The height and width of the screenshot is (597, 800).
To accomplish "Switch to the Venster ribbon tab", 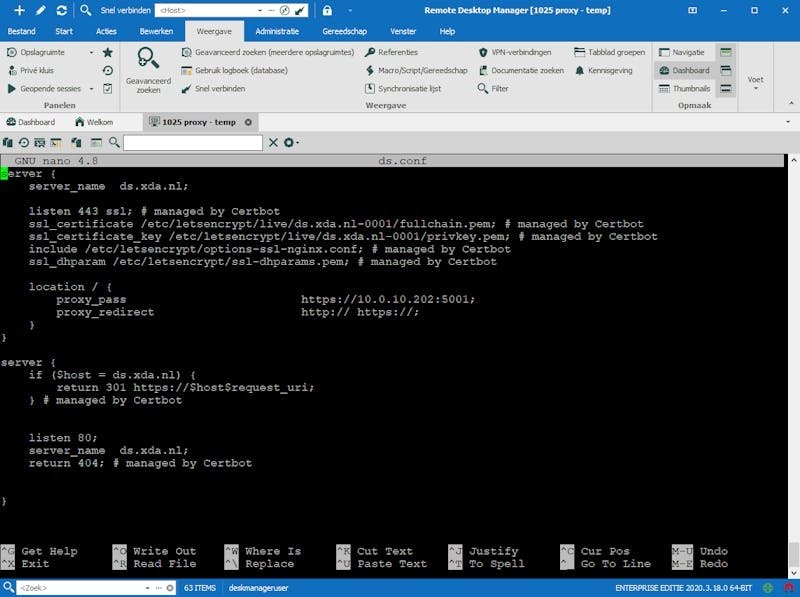I will click(x=403, y=31).
